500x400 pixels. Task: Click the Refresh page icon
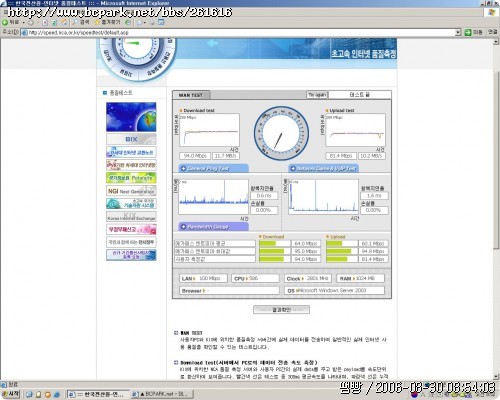(x=54, y=23)
